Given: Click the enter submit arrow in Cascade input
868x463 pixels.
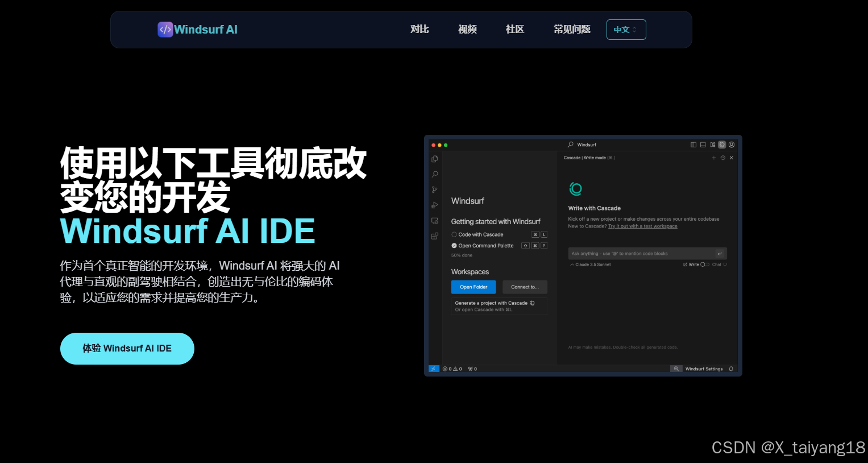Looking at the screenshot, I should coord(720,254).
